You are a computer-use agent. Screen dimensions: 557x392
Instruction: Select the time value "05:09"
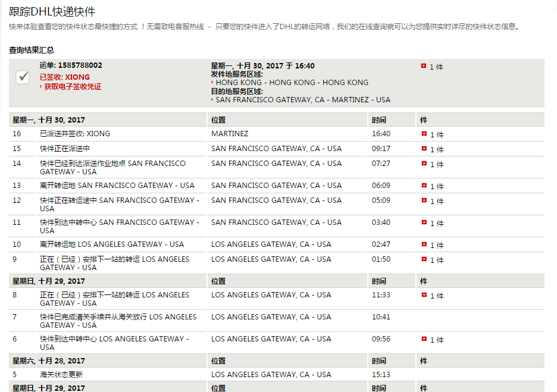(x=381, y=200)
